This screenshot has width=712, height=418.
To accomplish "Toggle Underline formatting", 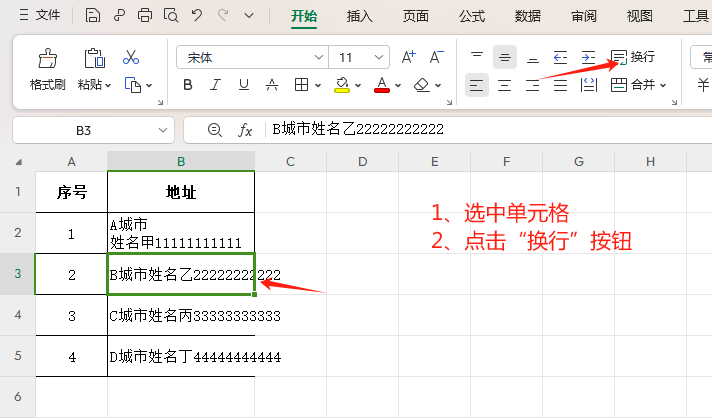I will tap(244, 85).
